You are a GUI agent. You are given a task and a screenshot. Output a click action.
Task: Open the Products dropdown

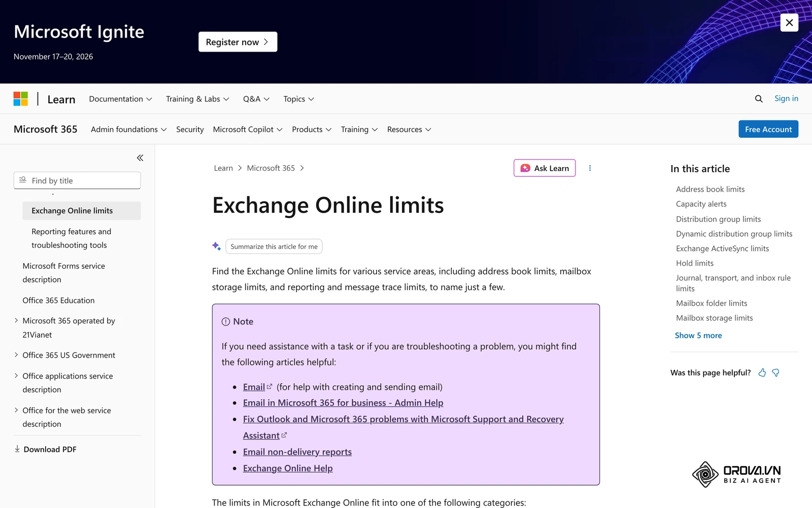tap(312, 130)
